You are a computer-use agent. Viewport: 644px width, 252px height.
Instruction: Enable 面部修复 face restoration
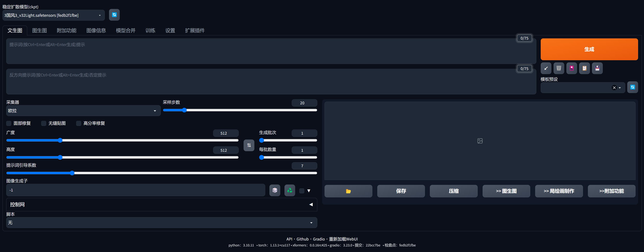click(8, 123)
